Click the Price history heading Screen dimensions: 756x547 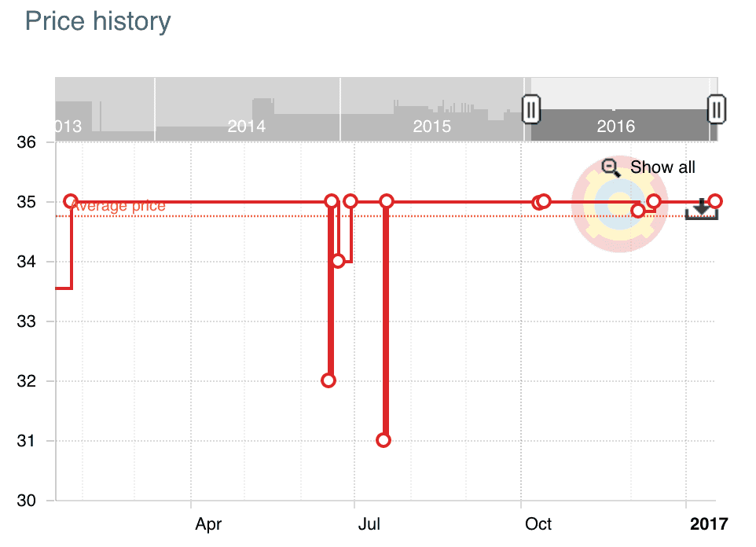[x=98, y=21]
